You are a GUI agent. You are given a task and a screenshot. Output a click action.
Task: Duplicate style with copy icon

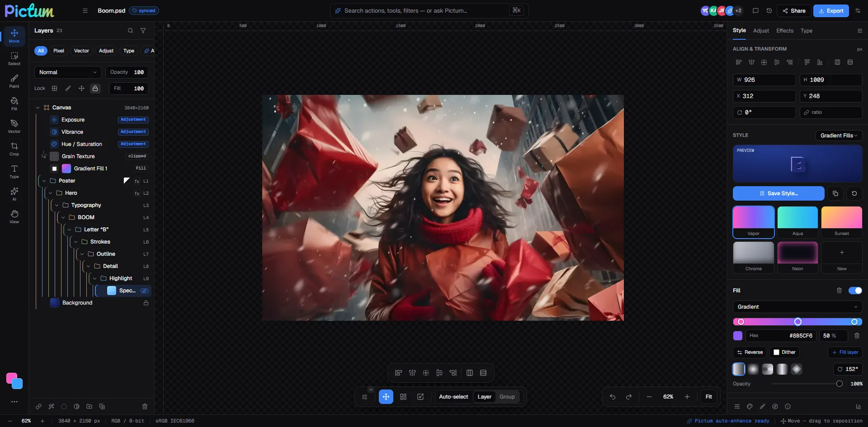coord(835,193)
